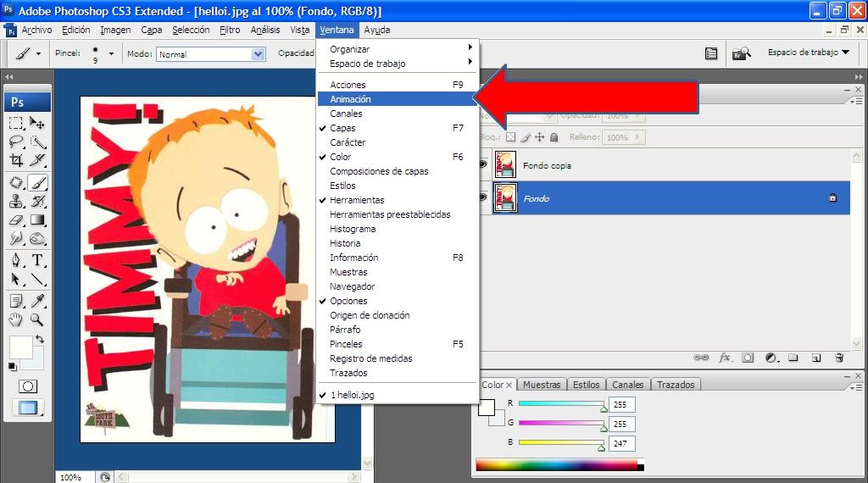Toggle lock transparent pixels

click(x=511, y=136)
